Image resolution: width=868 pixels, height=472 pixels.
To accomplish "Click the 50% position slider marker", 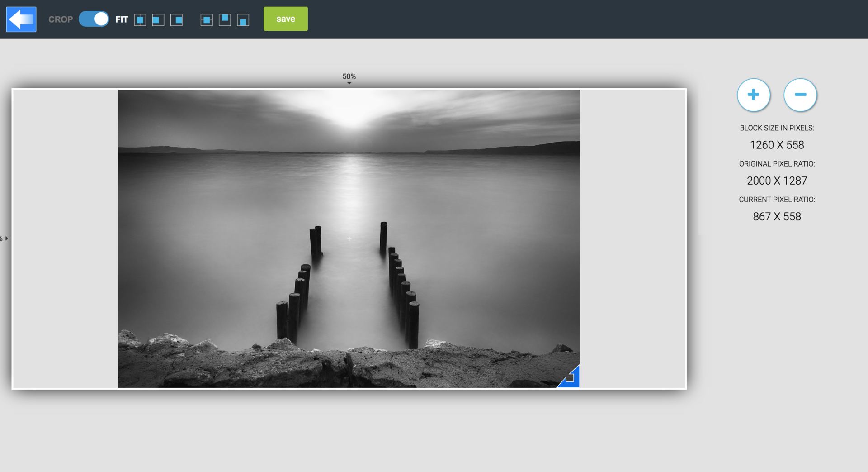I will [349, 77].
